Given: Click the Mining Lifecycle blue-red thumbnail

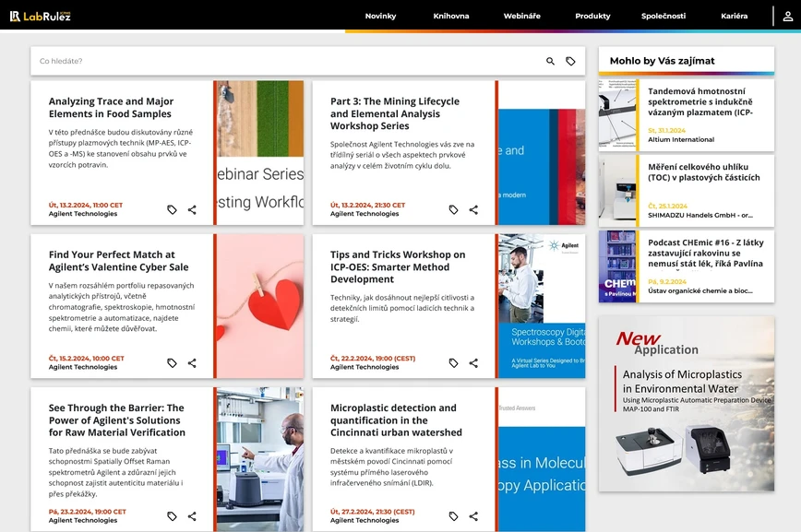Looking at the screenshot, I should pos(542,153).
